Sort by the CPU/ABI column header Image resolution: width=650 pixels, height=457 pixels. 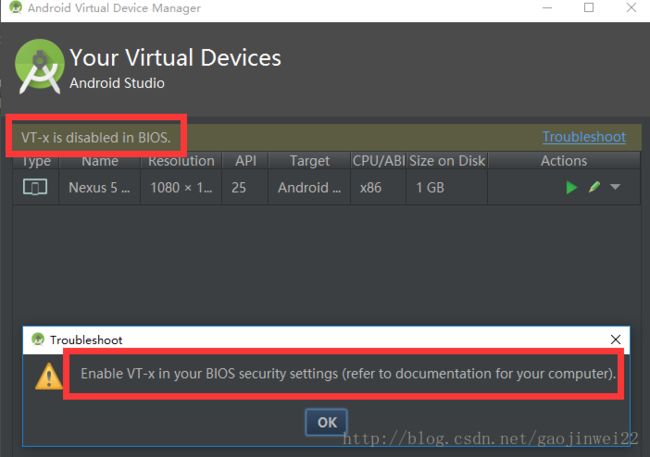[x=378, y=161]
